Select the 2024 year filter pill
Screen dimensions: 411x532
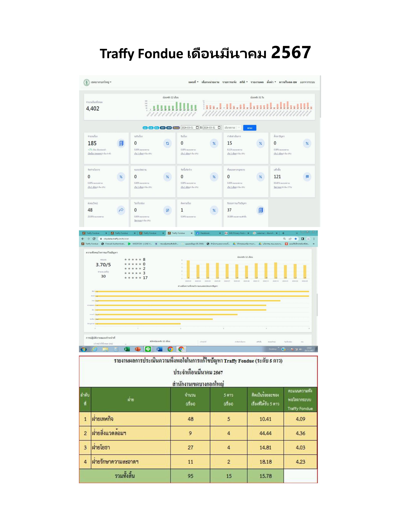point(169,128)
